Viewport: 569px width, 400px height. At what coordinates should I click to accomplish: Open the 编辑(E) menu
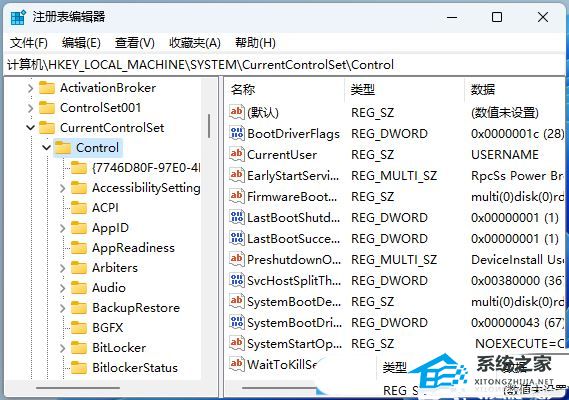tap(81, 43)
